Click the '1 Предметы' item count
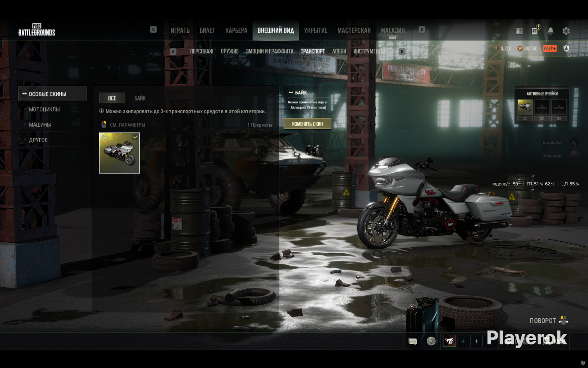The width and height of the screenshot is (588, 368). [x=260, y=125]
